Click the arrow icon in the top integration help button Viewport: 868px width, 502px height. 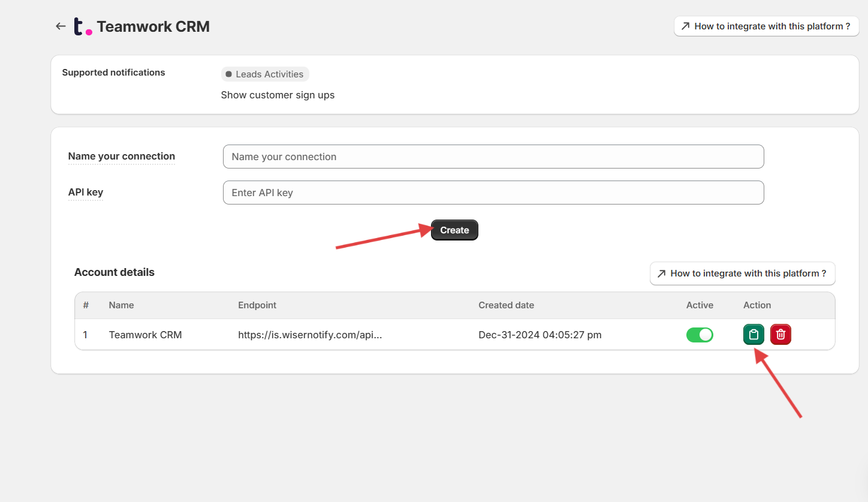point(685,26)
